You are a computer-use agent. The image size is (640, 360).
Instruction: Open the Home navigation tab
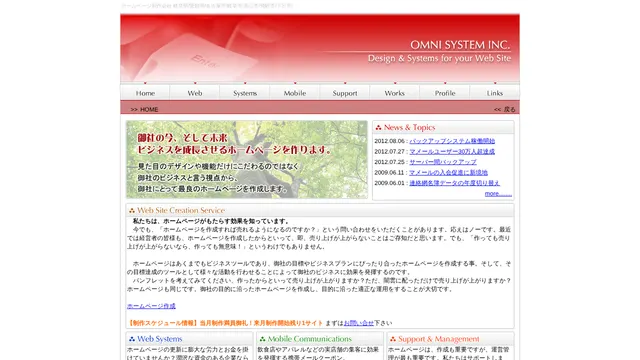coord(145,93)
